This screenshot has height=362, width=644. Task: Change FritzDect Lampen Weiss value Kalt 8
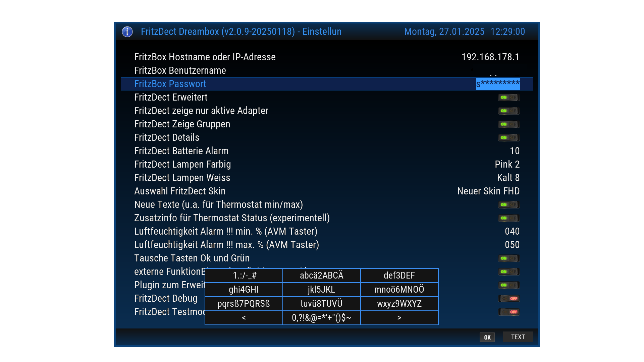click(508, 178)
